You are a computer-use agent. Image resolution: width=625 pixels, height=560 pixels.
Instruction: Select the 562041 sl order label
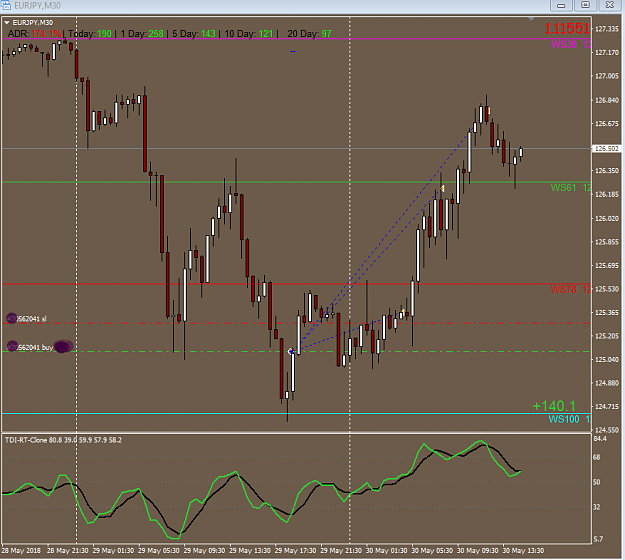coord(33,319)
